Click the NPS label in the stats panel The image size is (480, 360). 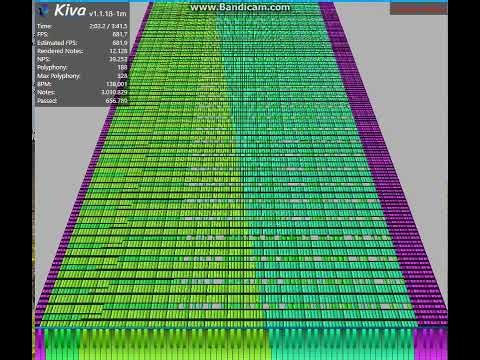click(x=44, y=59)
